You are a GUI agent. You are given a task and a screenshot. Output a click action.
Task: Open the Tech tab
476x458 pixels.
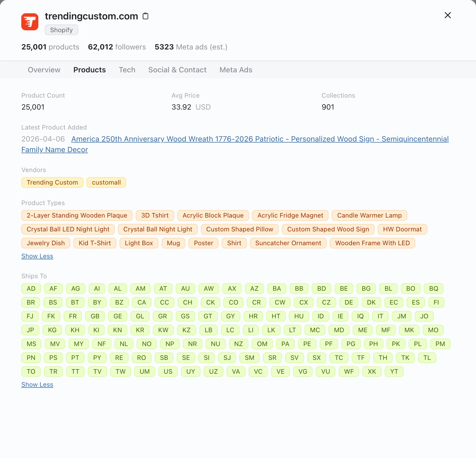127,70
